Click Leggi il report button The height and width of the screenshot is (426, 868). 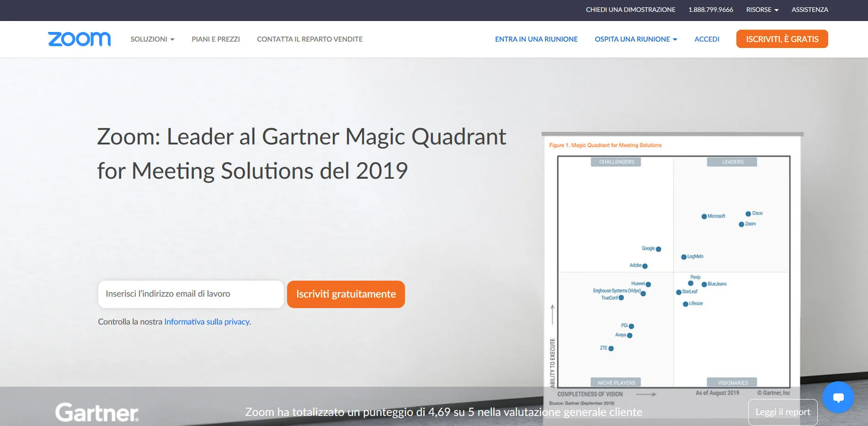click(783, 412)
